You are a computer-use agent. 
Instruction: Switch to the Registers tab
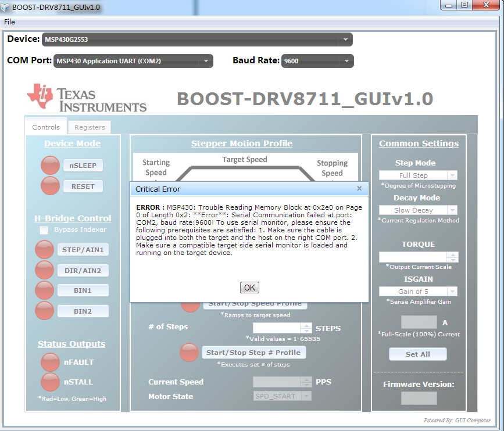click(90, 127)
